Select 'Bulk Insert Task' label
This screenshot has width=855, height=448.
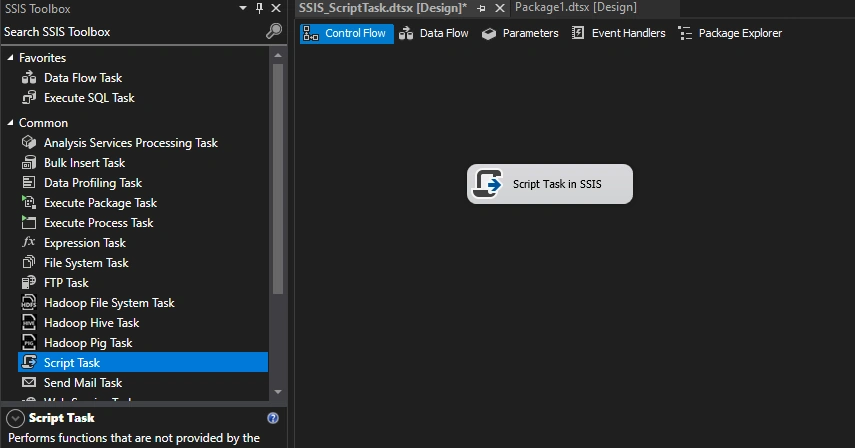[85, 163]
